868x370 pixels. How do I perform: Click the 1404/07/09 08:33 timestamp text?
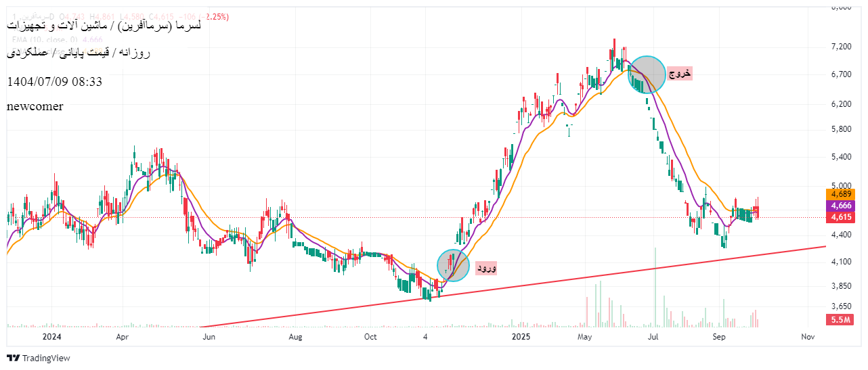(x=54, y=82)
